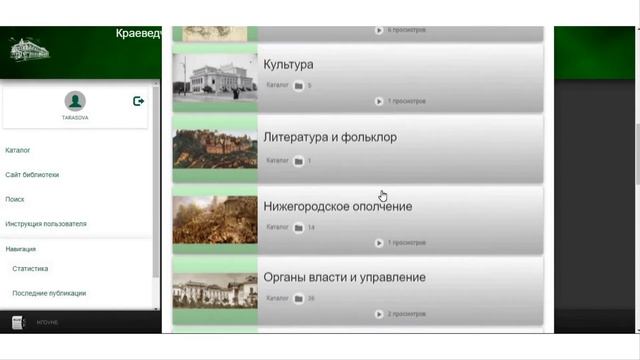Open Сайт библиотеки in the sidebar

(x=32, y=175)
